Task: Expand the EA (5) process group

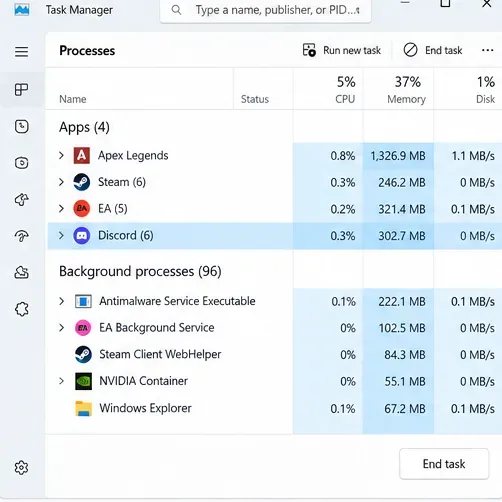Action: (61, 209)
